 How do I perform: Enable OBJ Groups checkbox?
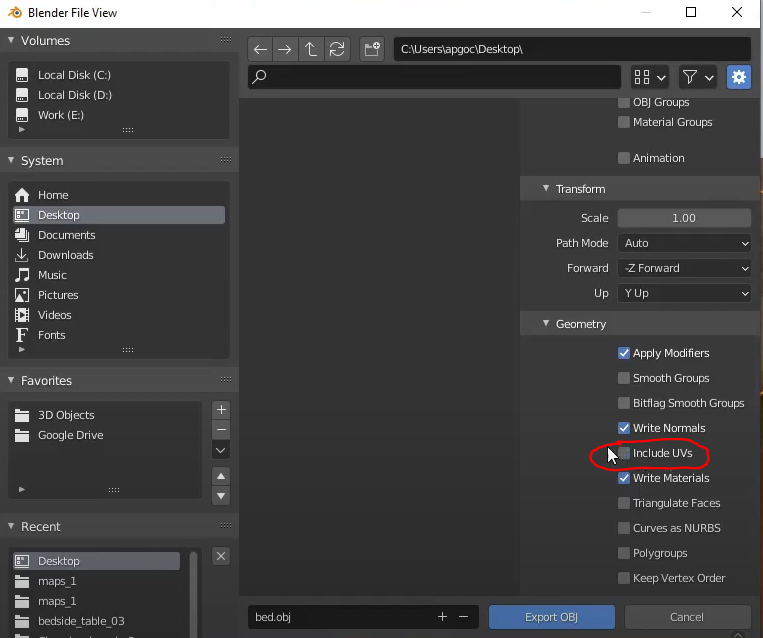click(x=623, y=102)
